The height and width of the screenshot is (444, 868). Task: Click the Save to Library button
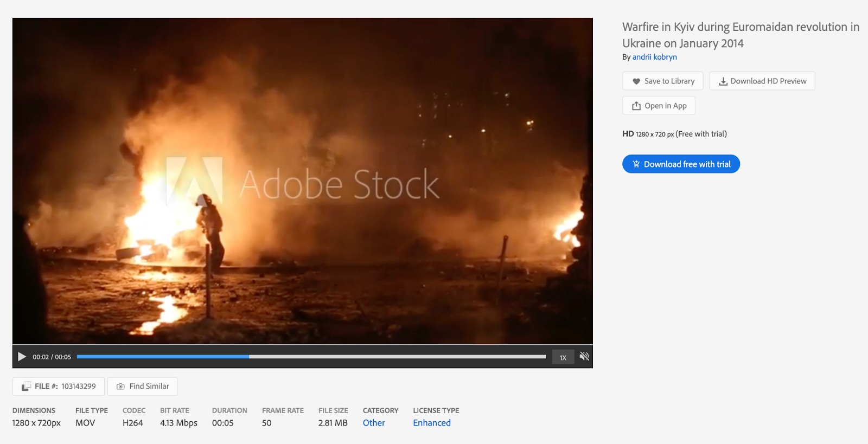click(663, 81)
